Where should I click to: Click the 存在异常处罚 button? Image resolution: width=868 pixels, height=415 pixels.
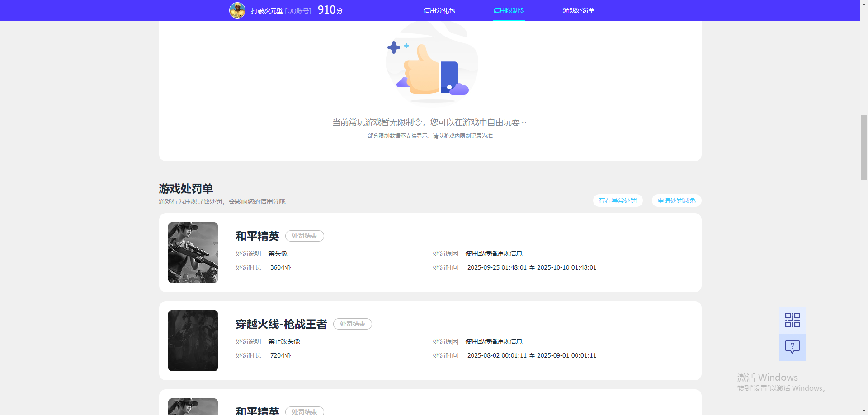(x=618, y=201)
